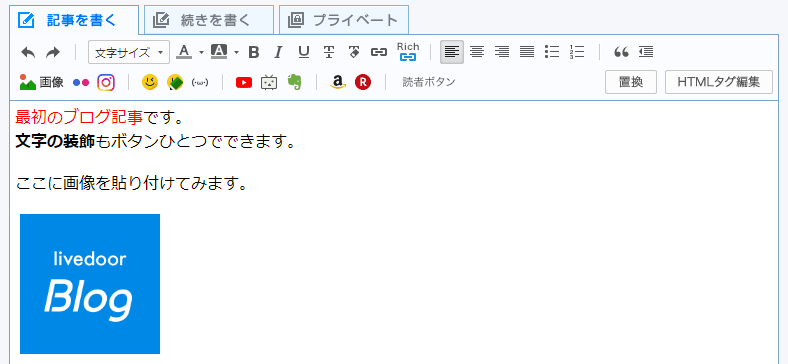Image resolution: width=788 pixels, height=364 pixels.
Task: Switch to 続きを書く tab
Action: coord(209,20)
